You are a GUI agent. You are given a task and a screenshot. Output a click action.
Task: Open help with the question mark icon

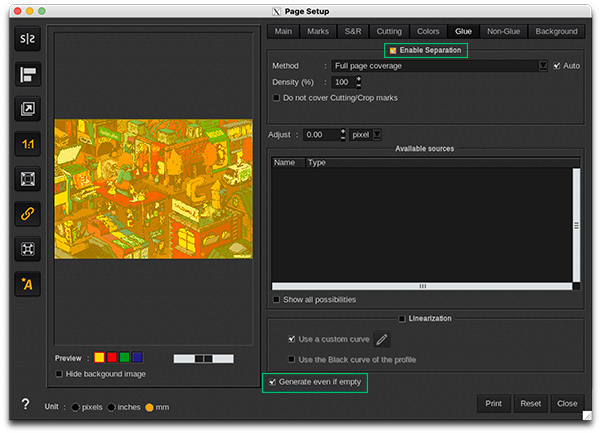click(x=25, y=405)
